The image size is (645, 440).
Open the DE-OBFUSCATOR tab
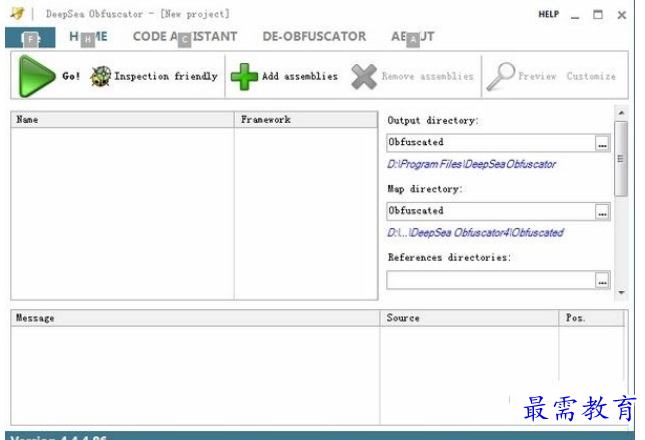coord(314,37)
